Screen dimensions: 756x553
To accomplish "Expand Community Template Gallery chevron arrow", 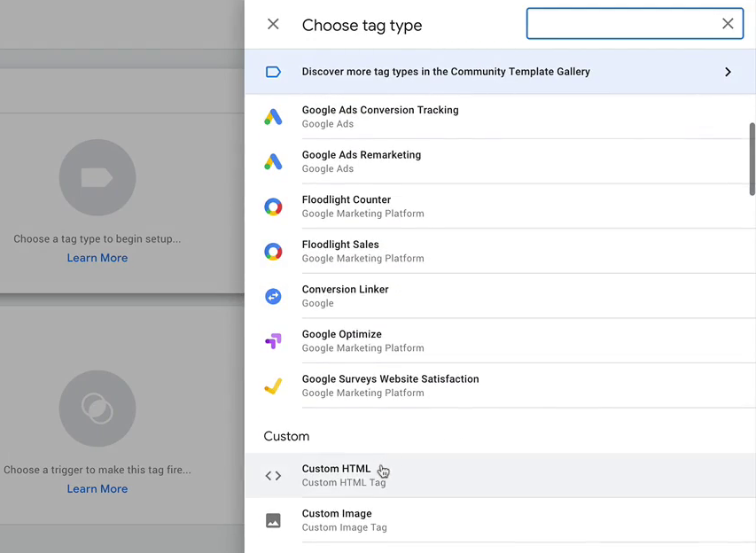I will (x=728, y=72).
